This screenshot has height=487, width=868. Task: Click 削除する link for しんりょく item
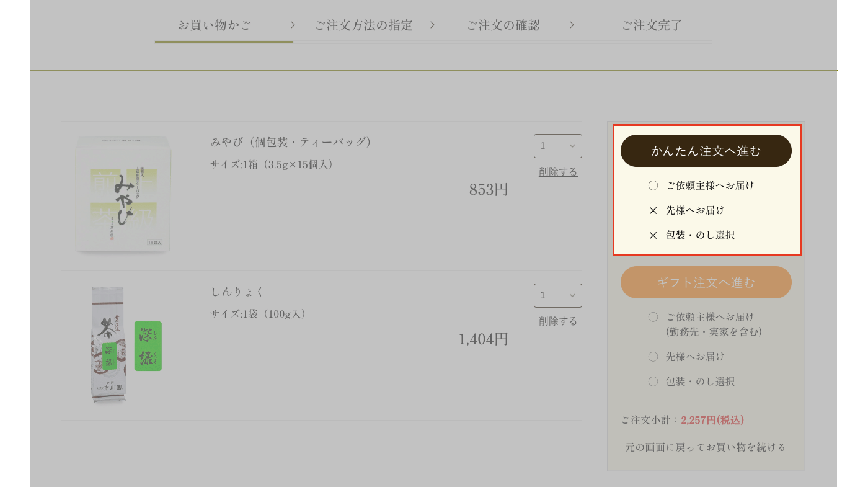tap(558, 321)
